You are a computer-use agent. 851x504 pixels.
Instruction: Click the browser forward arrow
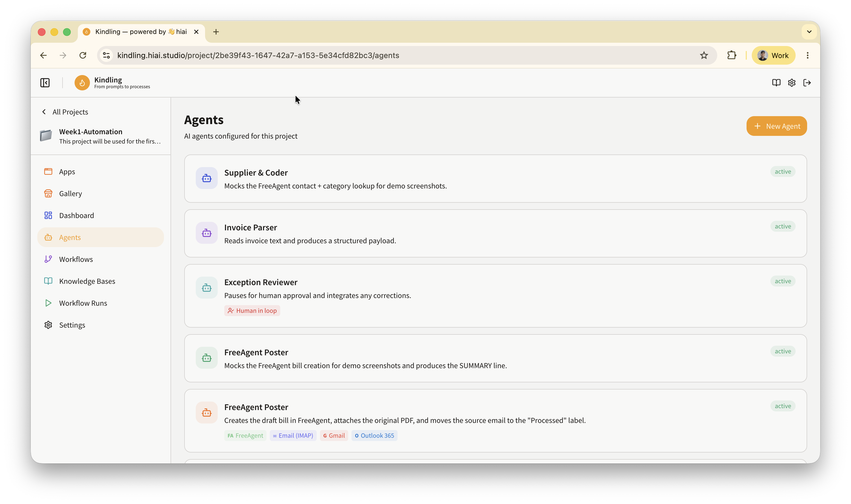coord(63,55)
